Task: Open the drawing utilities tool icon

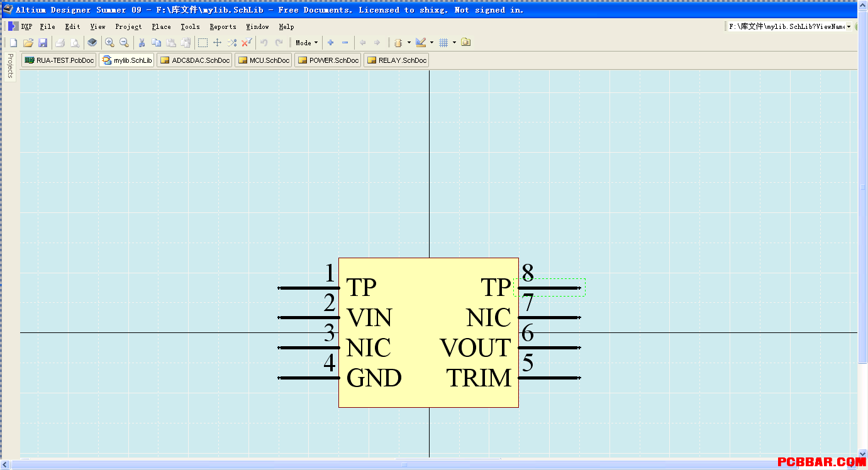Action: 421,43
